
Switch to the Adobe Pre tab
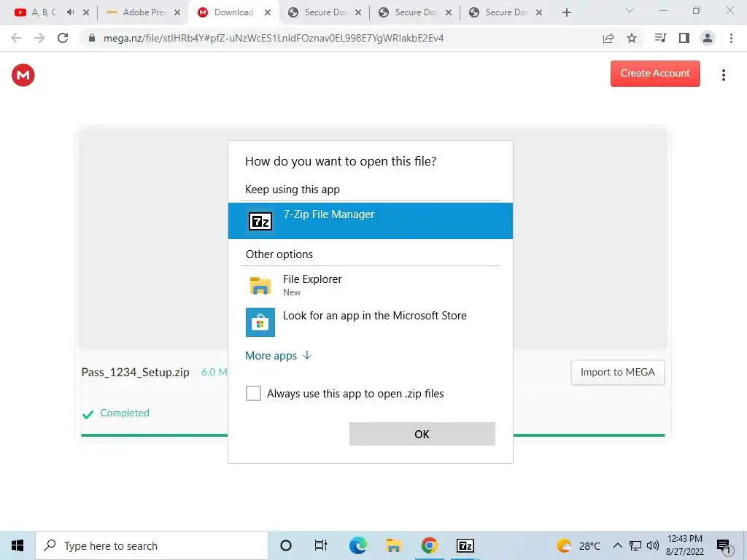point(144,12)
